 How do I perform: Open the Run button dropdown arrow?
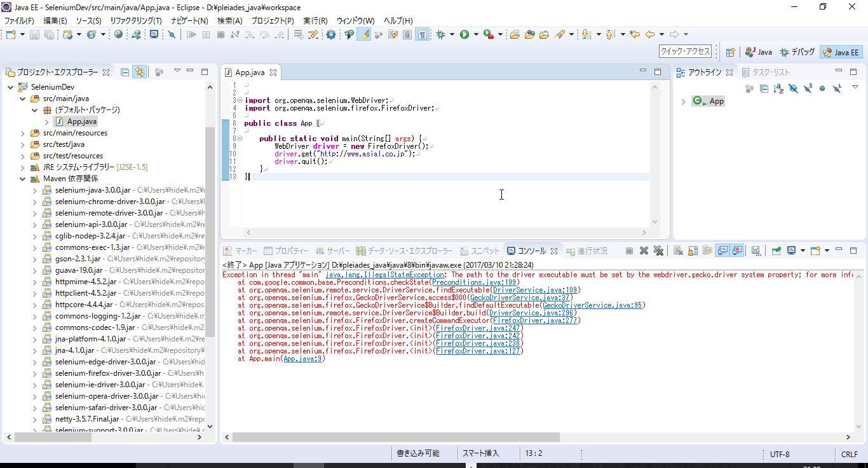(x=475, y=34)
